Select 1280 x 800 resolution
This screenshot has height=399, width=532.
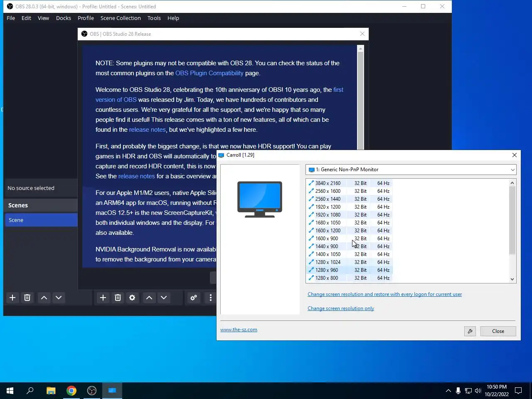pyautogui.click(x=349, y=278)
